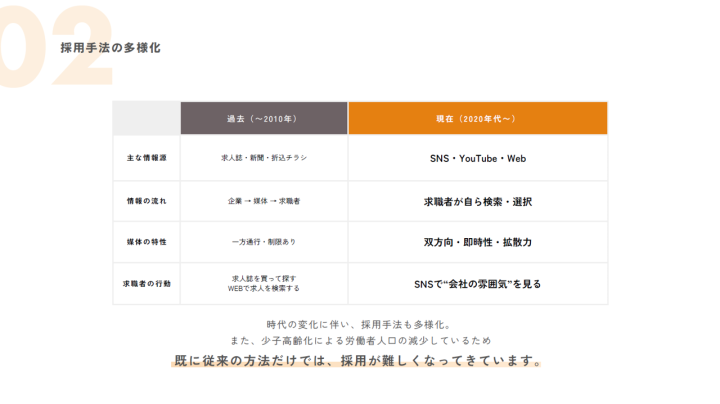720x404 pixels.
Task: Click the 媒体の特性 row label
Action: click(x=146, y=242)
